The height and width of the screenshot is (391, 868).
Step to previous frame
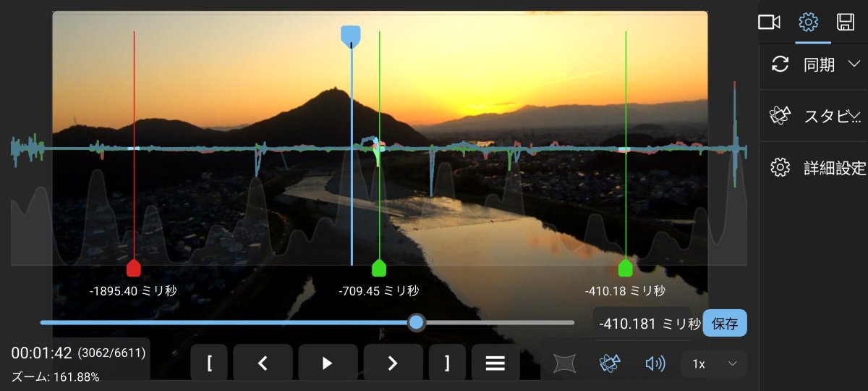coord(263,363)
